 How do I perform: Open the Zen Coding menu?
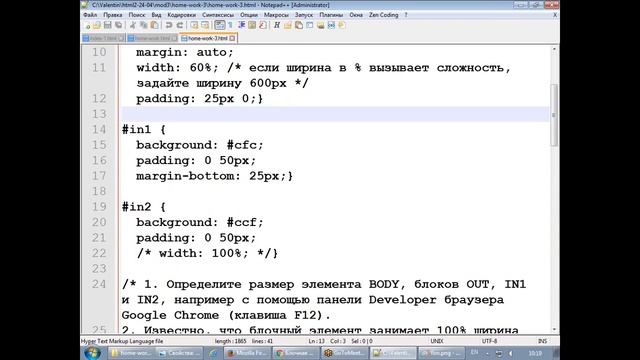coord(383,15)
